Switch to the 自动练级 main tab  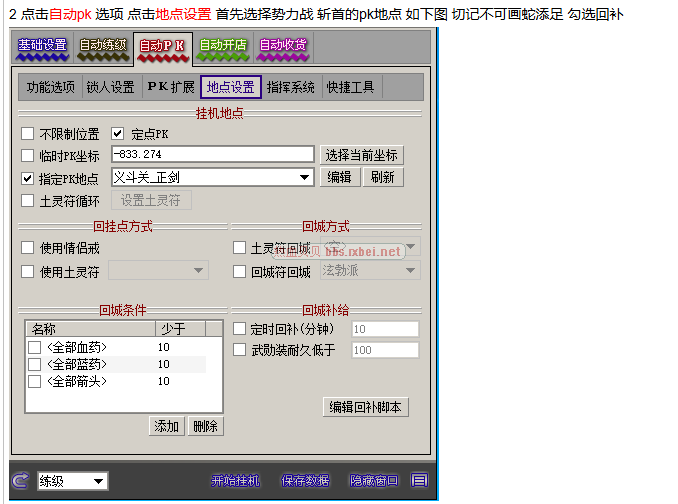[102, 46]
